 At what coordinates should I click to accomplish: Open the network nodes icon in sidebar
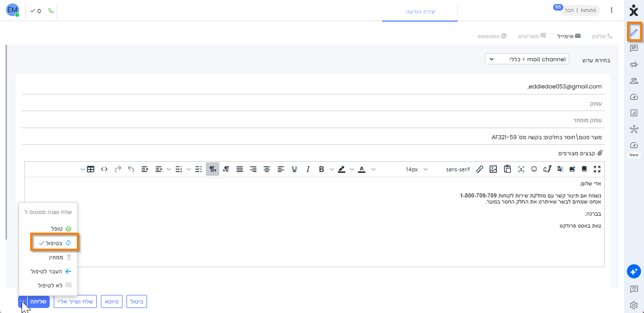pos(634,130)
